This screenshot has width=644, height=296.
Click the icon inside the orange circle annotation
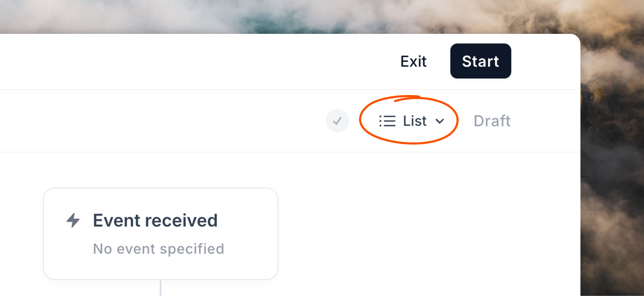pyautogui.click(x=388, y=121)
